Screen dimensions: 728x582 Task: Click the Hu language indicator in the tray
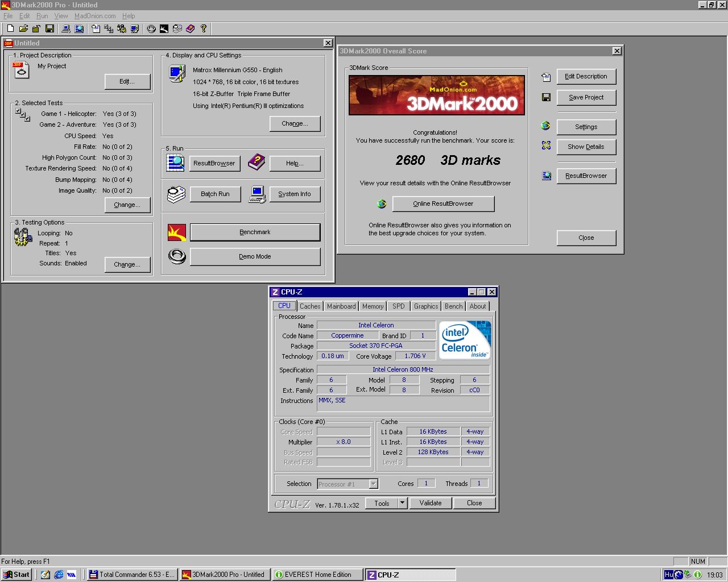pos(669,575)
